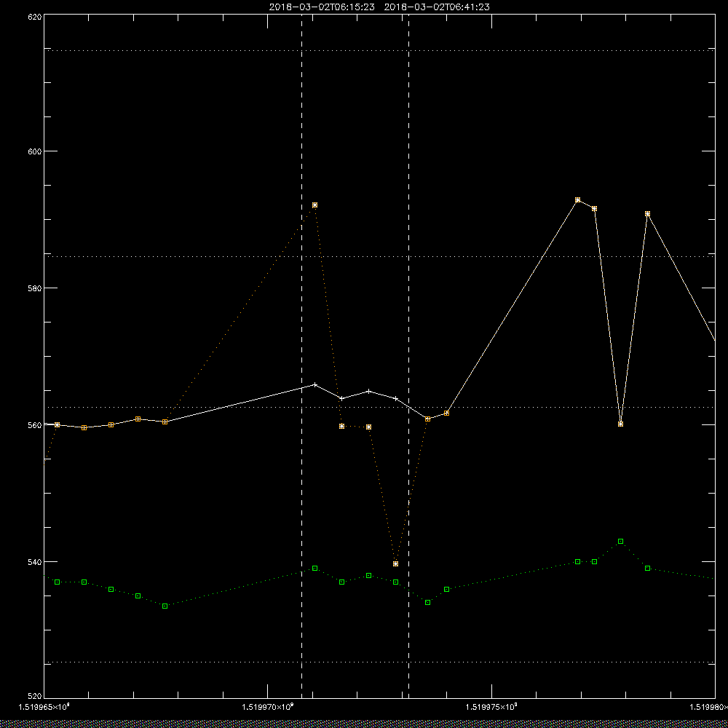Click the orange peak marker near 592 between the dashed lines

coord(314,205)
